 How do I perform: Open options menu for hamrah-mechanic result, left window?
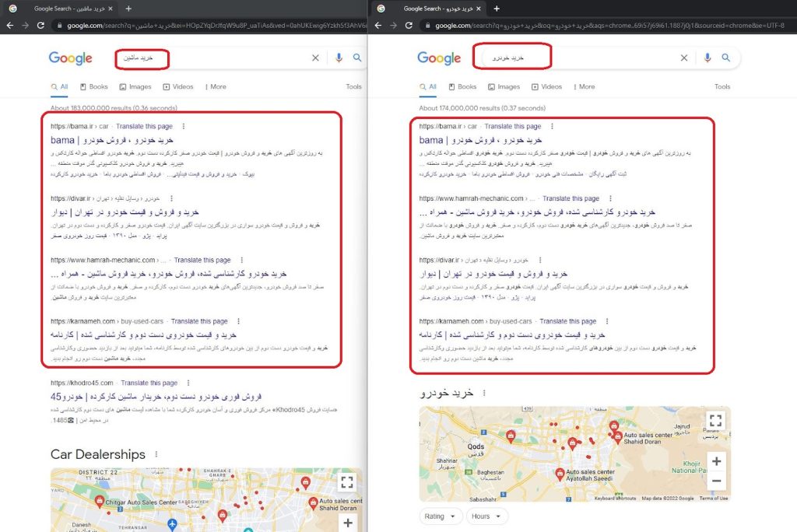(241, 260)
